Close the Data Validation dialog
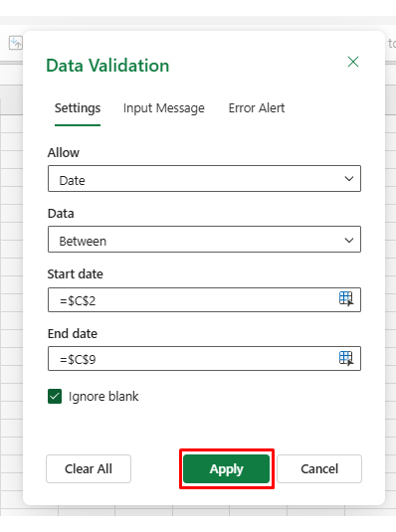The width and height of the screenshot is (396, 532). [x=353, y=62]
